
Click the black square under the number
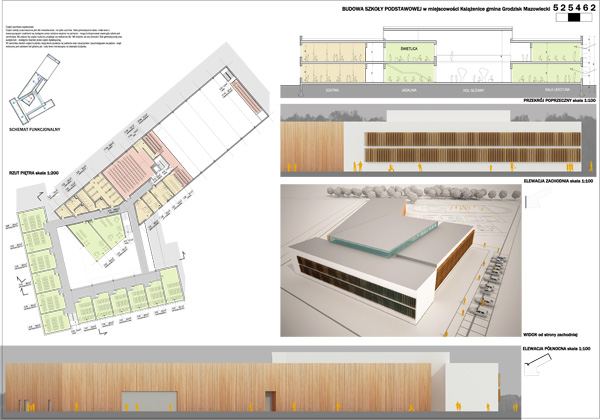click(574, 18)
